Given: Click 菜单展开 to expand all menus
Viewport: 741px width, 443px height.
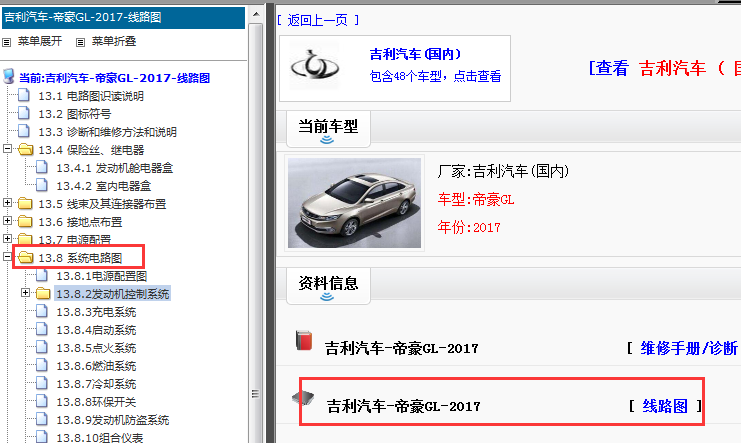Looking at the screenshot, I should pos(40,42).
